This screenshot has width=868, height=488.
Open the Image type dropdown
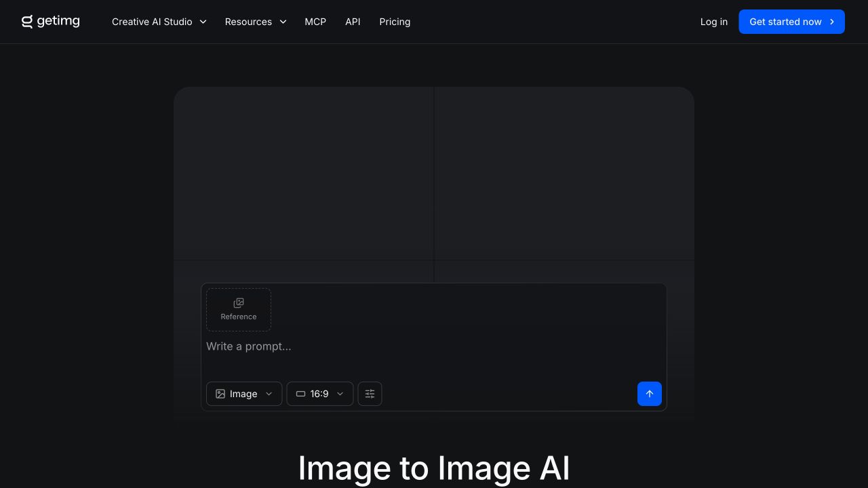tap(244, 394)
